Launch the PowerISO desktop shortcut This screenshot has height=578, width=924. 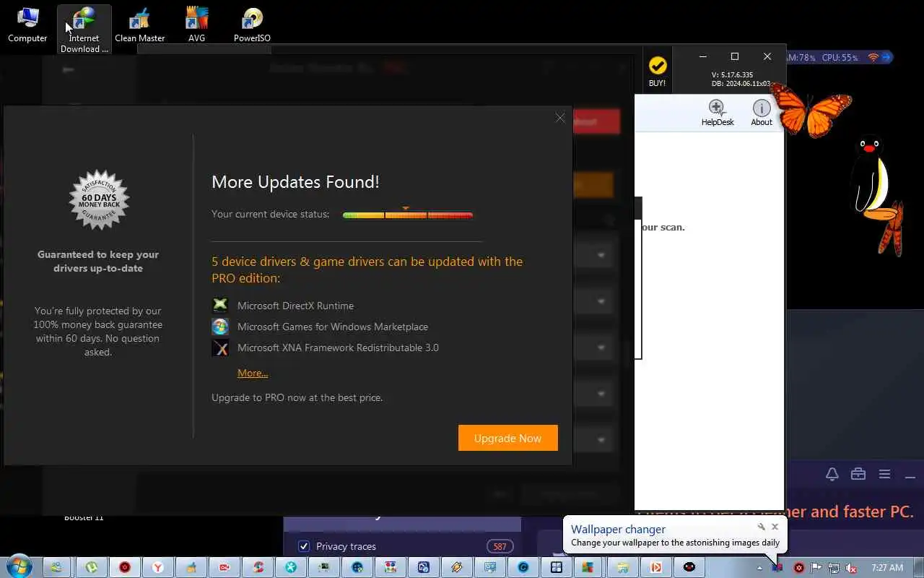tap(252, 24)
